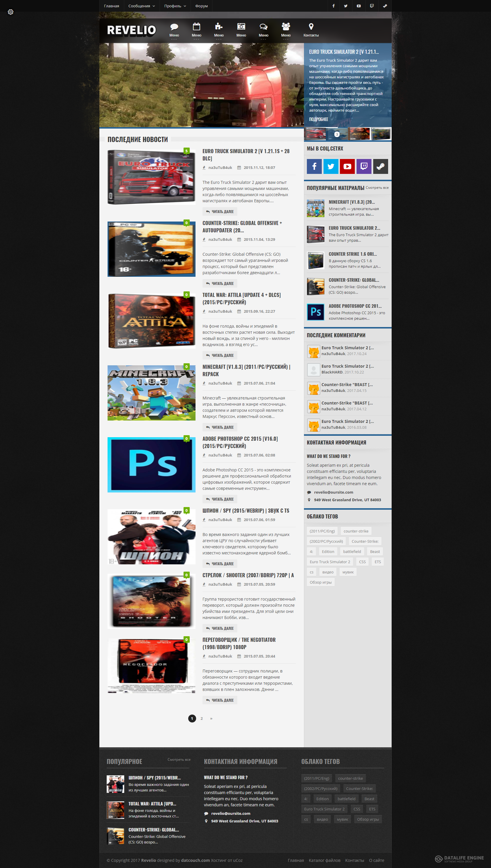The image size is (491, 868).
Task: Open the settings gear icon at page corner
Action: coord(11,12)
